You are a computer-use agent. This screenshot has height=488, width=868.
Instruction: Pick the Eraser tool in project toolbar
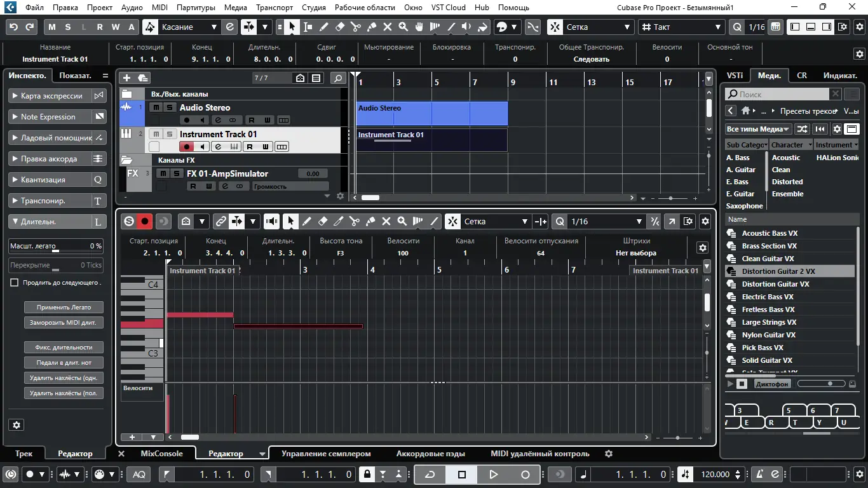[339, 27]
